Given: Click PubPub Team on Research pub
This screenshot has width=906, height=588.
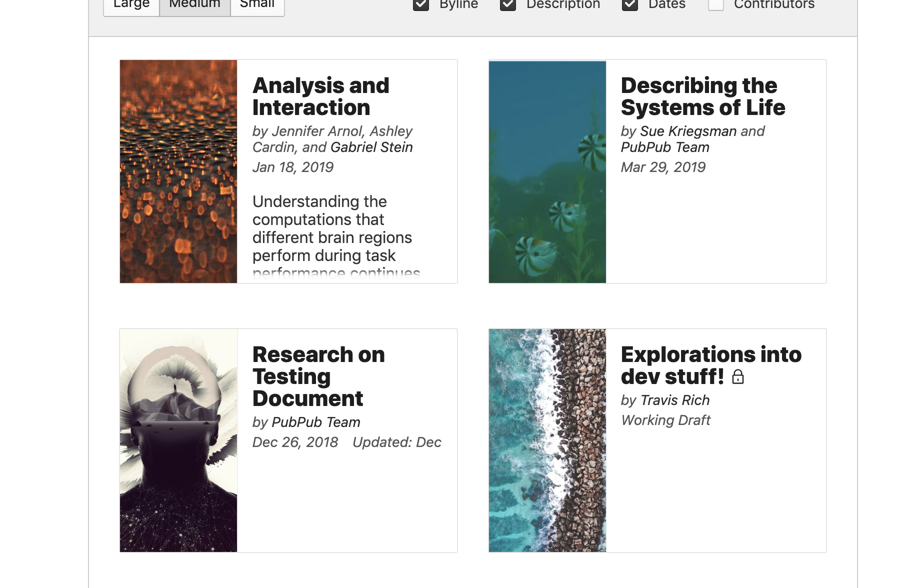Looking at the screenshot, I should pyautogui.click(x=315, y=422).
